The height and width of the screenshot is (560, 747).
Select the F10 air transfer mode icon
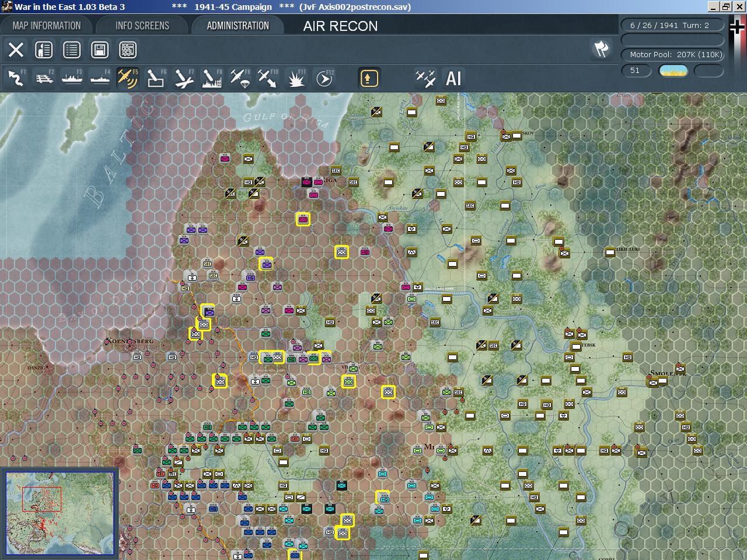pos(267,78)
